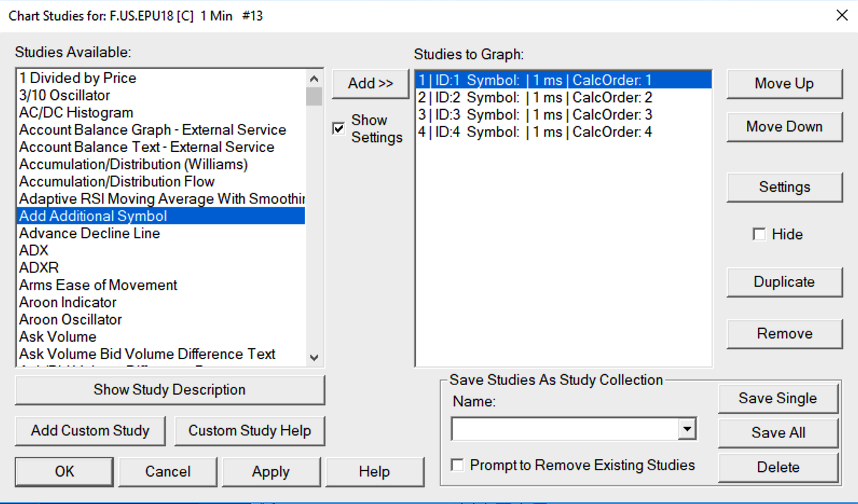Click the Move Up button
858x504 pixels.
[x=784, y=84]
